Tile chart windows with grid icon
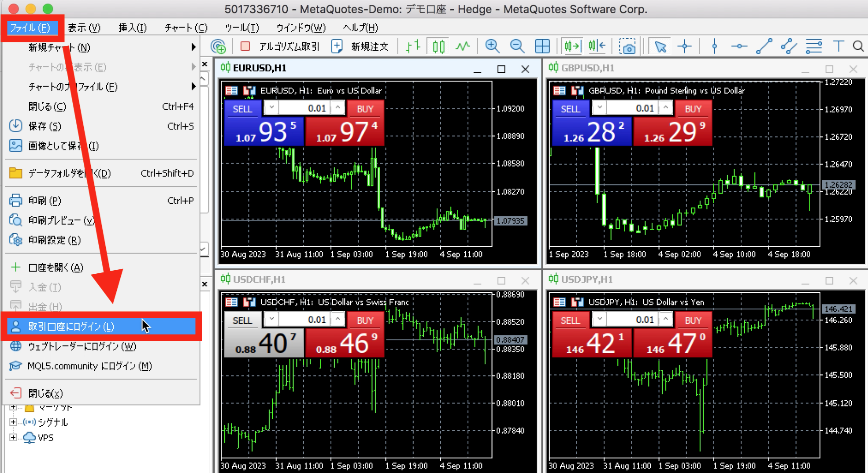The width and height of the screenshot is (868, 473). [x=542, y=46]
